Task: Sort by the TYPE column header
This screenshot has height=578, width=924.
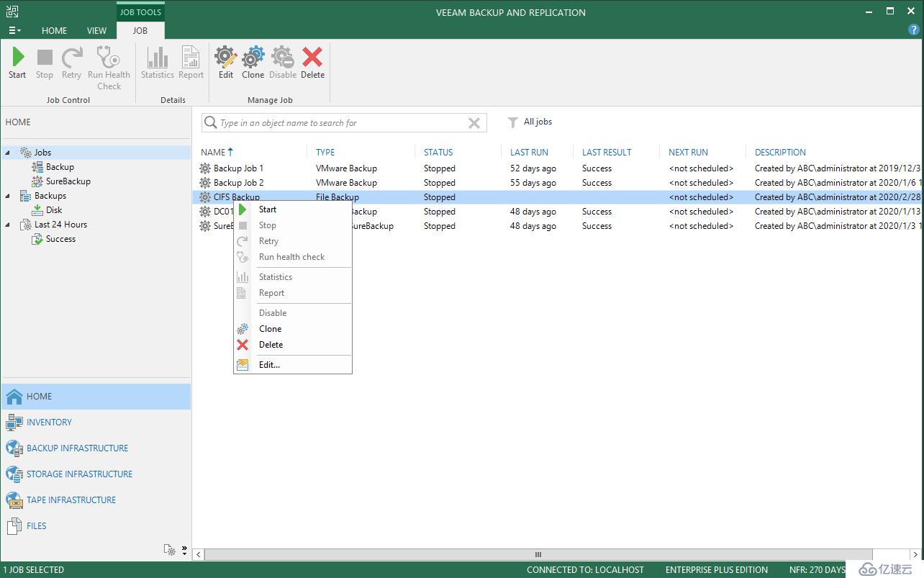Action: pos(325,153)
